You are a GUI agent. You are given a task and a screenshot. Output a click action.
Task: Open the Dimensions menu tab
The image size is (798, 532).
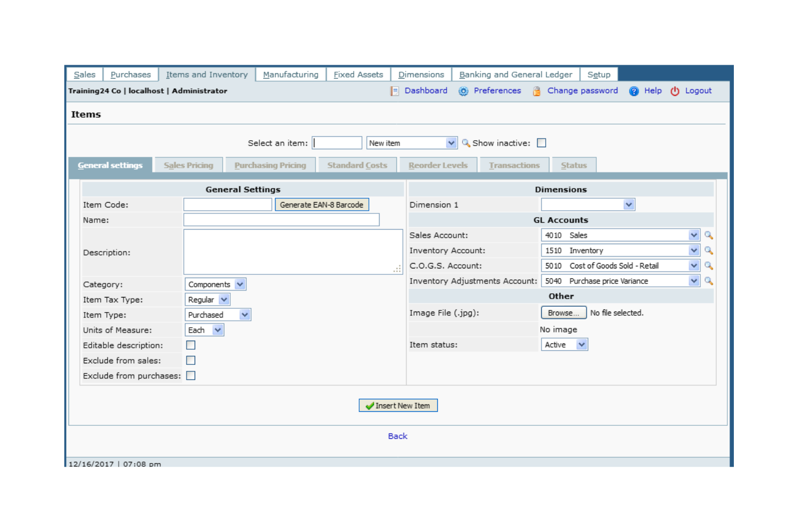(421, 74)
